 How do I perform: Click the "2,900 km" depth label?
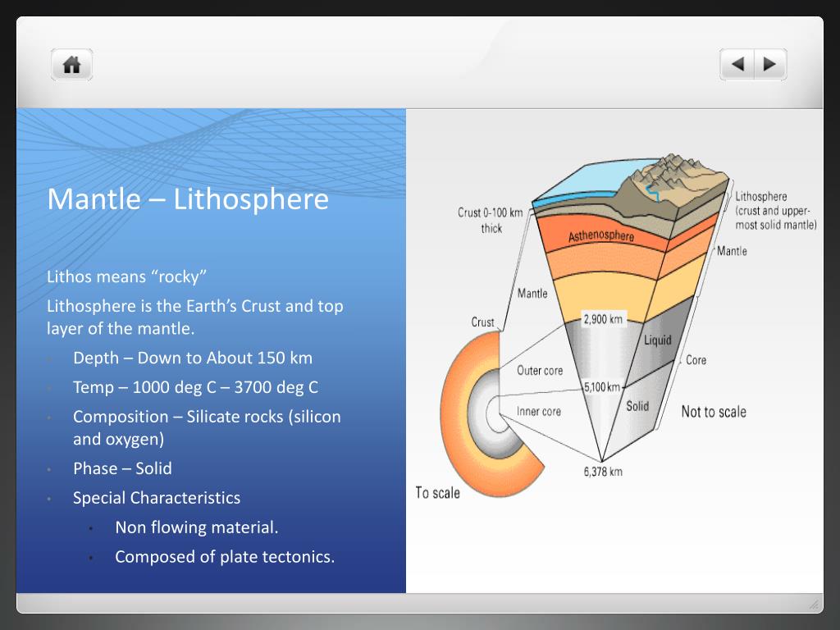603,319
